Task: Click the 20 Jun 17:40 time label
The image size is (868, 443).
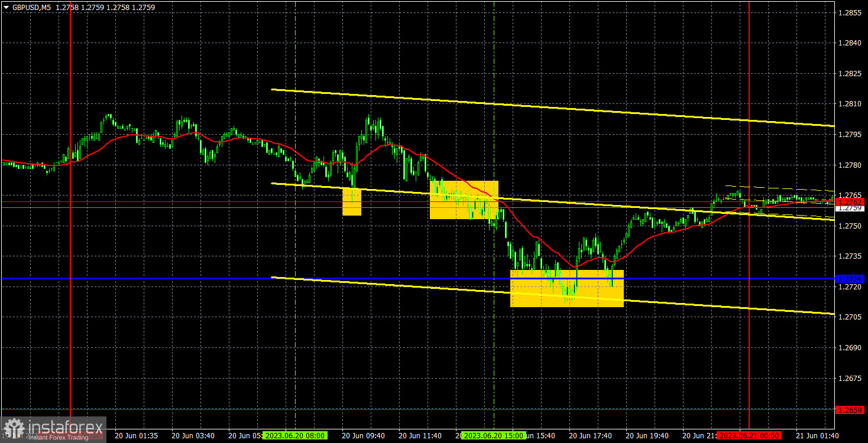Action: pos(591,435)
